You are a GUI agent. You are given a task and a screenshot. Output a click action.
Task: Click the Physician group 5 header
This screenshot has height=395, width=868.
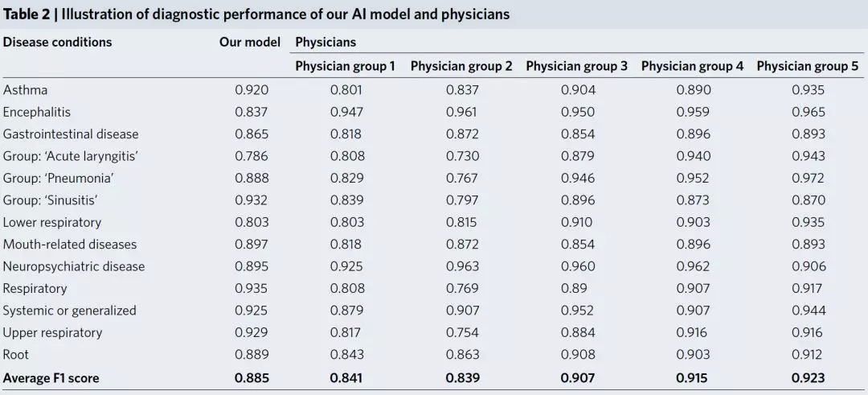(807, 66)
